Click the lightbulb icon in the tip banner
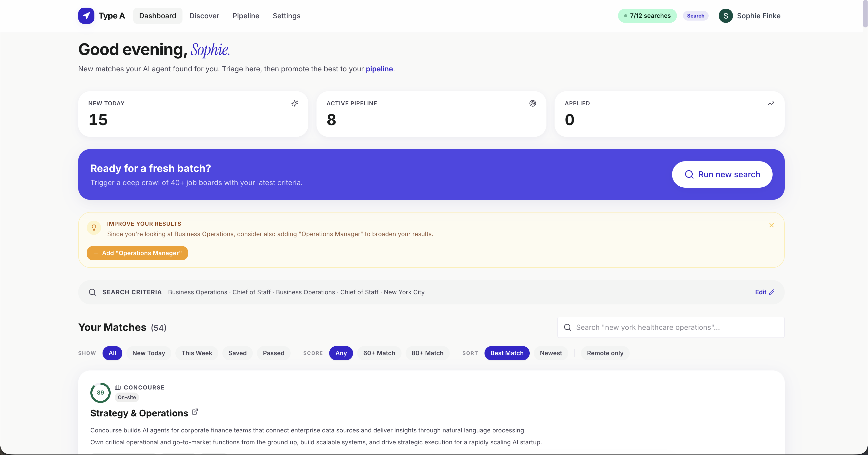This screenshot has height=455, width=868. [x=94, y=228]
